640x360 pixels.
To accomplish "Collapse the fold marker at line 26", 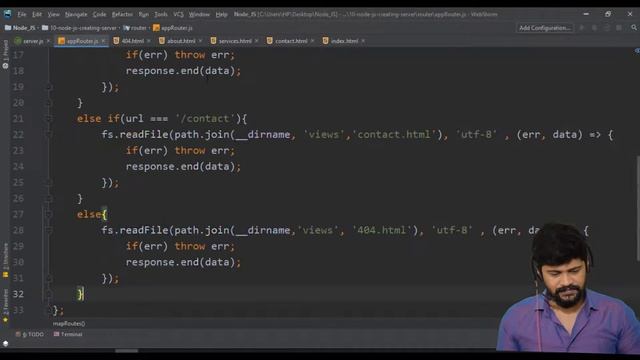I will (49, 198).
